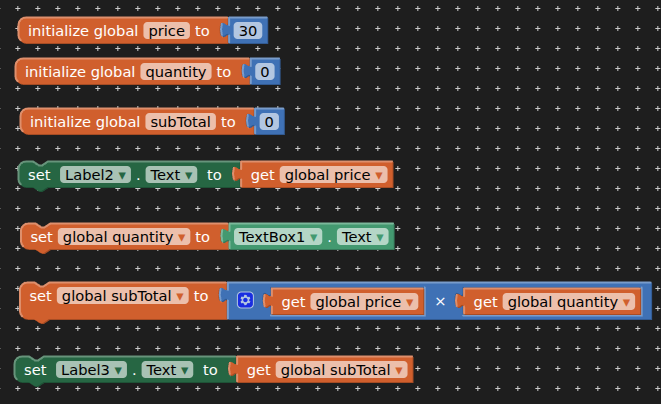Open the global subTotal dropdown in set block
Image resolution: width=661 pixels, height=404 pixels.
[x=123, y=296]
